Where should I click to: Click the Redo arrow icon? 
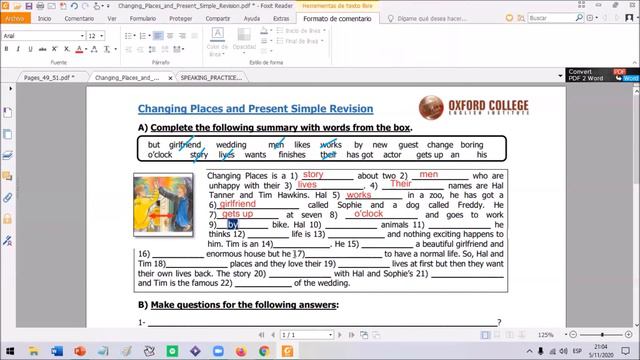point(85,6)
